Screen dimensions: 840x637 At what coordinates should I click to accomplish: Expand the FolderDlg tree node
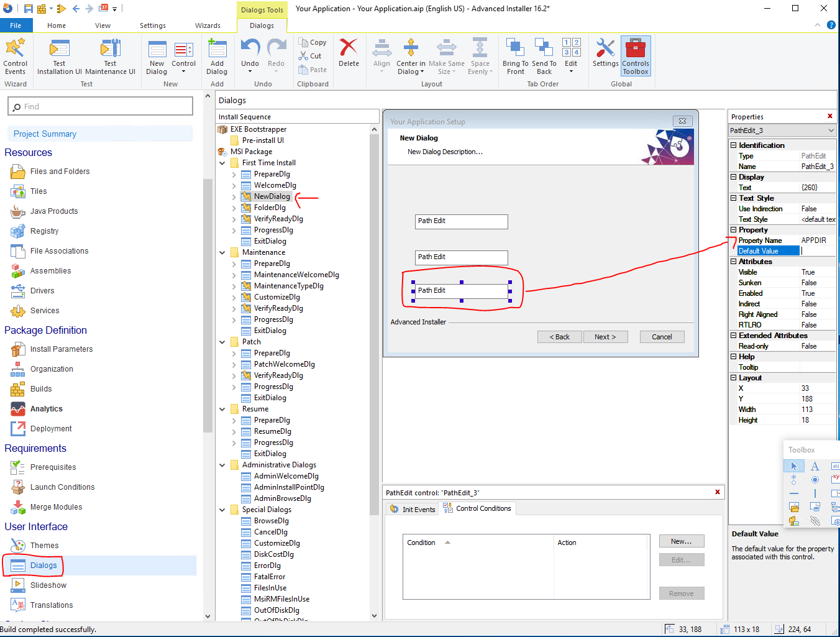point(234,208)
